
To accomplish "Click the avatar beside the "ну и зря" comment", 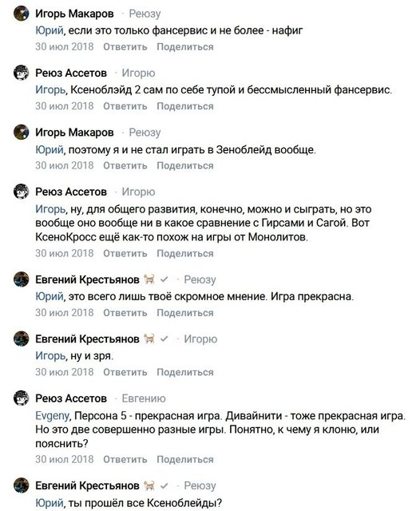I will pyautogui.click(x=22, y=339).
